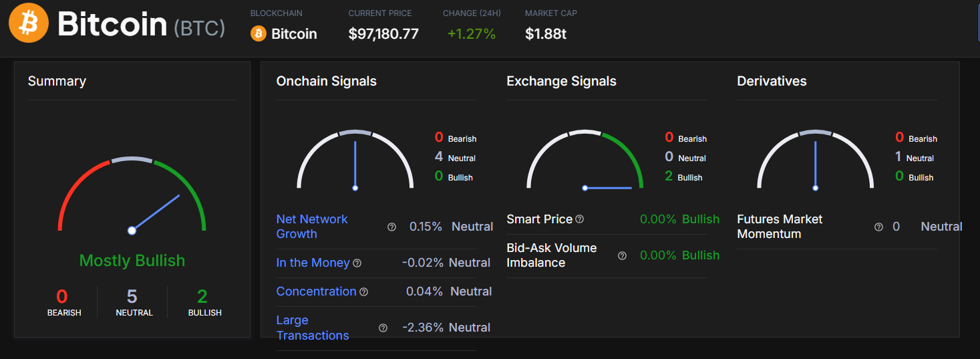Screen dimensions: 980x359
Task: Click the $97,180.77 current price value
Action: [383, 33]
